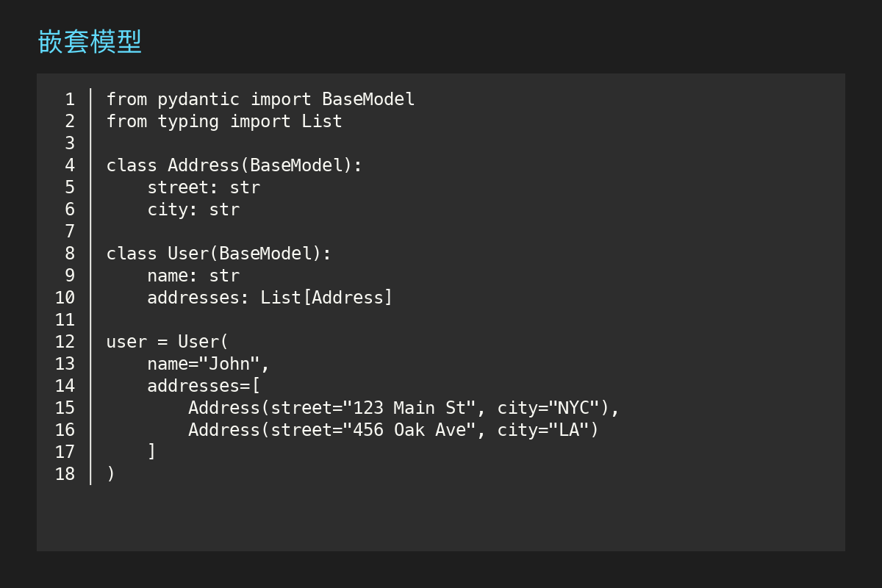Click the city value "NYC"
The width and height of the screenshot is (882, 588).
coord(574,408)
